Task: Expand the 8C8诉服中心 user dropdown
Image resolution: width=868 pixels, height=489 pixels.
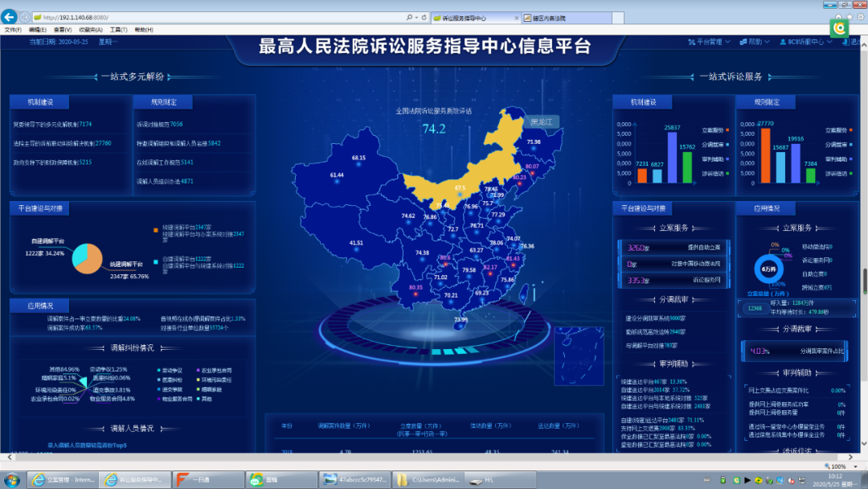Action: [x=806, y=42]
